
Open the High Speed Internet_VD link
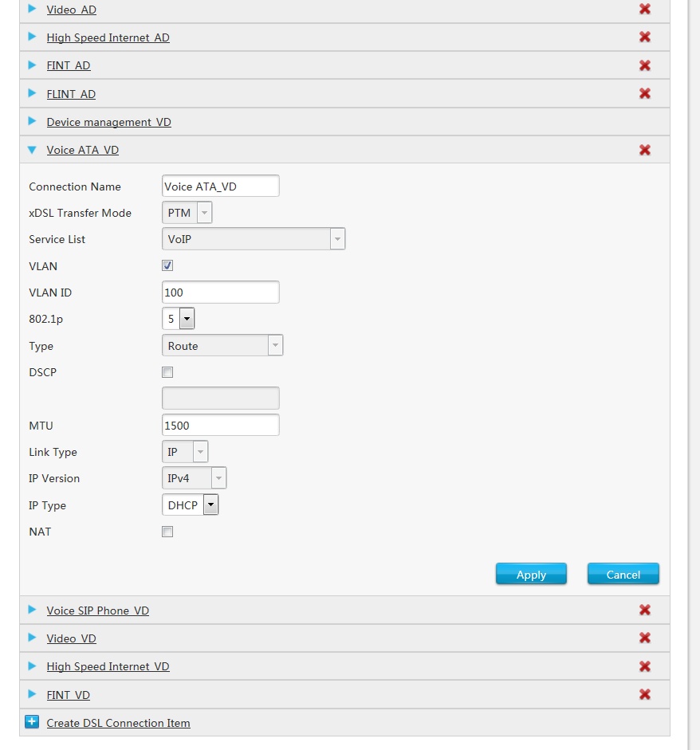coord(108,666)
